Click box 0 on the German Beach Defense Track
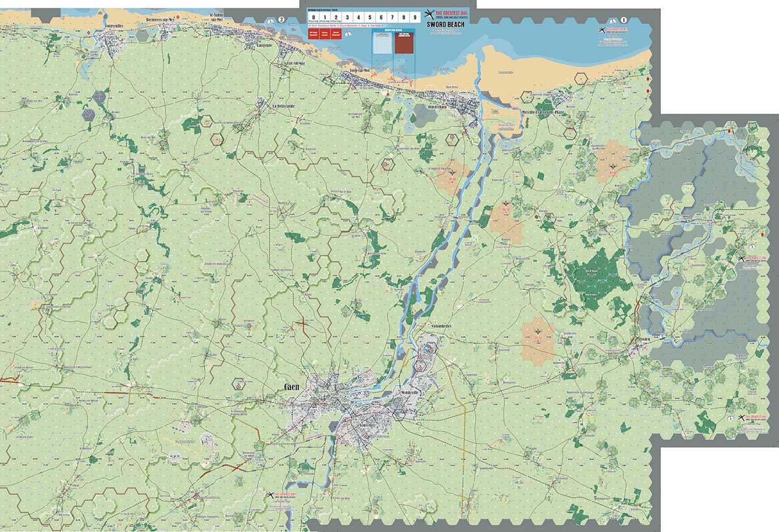Screen dimensions: 779x532 [313, 18]
